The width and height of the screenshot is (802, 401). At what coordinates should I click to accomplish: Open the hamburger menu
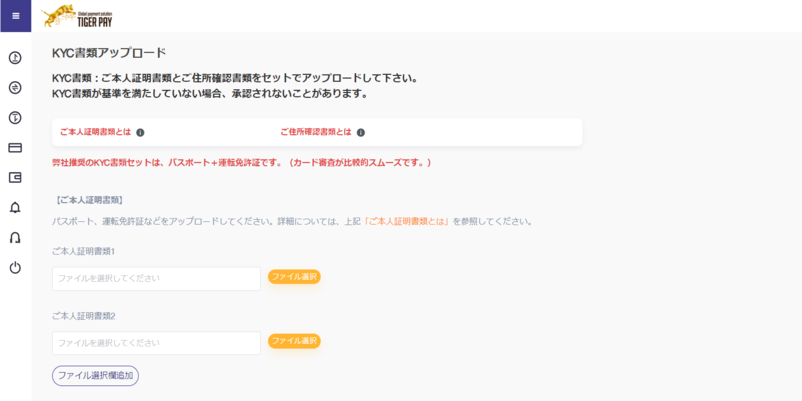pyautogui.click(x=15, y=16)
